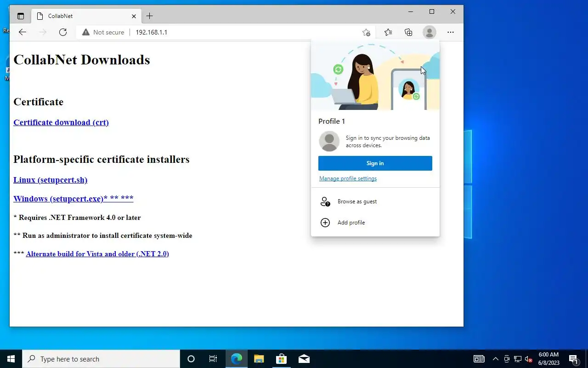This screenshot has height=368, width=588.
Task: Open Settings and more menu
Action: [x=450, y=32]
